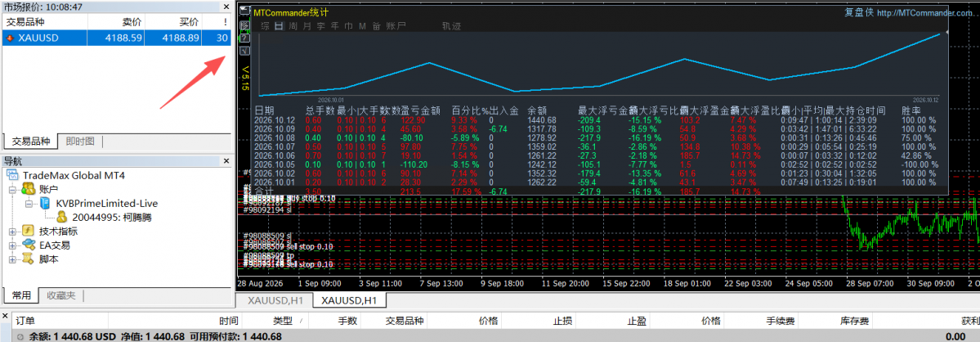Select 轨迹 track tab in MTCommander
980x342 pixels.
click(451, 26)
